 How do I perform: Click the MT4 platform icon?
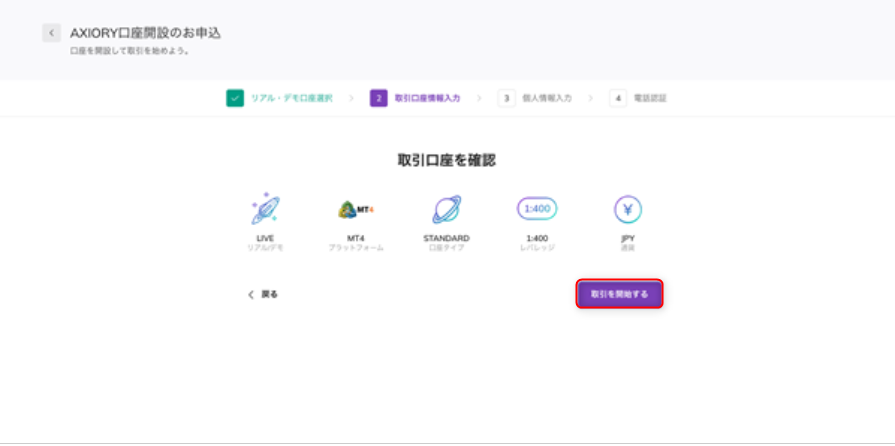[x=355, y=209]
